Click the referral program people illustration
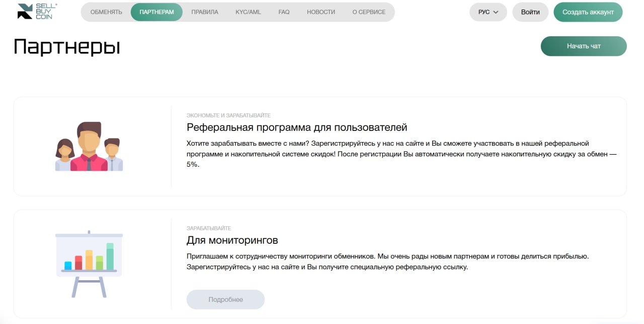This screenshot has width=644, height=324. 89,146
